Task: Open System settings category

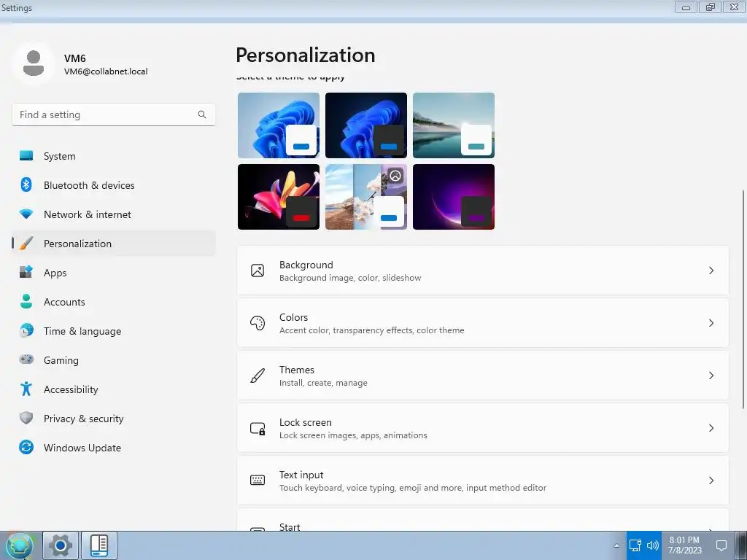Action: pyautogui.click(x=114, y=156)
